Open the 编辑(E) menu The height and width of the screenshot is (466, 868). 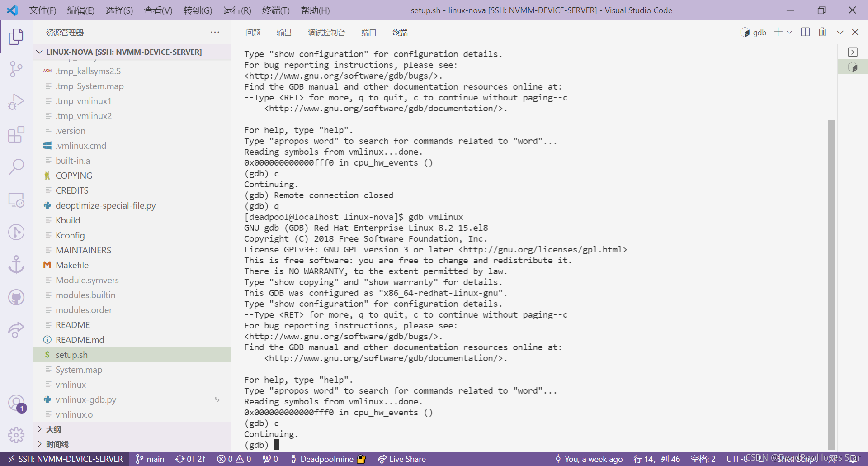click(x=81, y=10)
